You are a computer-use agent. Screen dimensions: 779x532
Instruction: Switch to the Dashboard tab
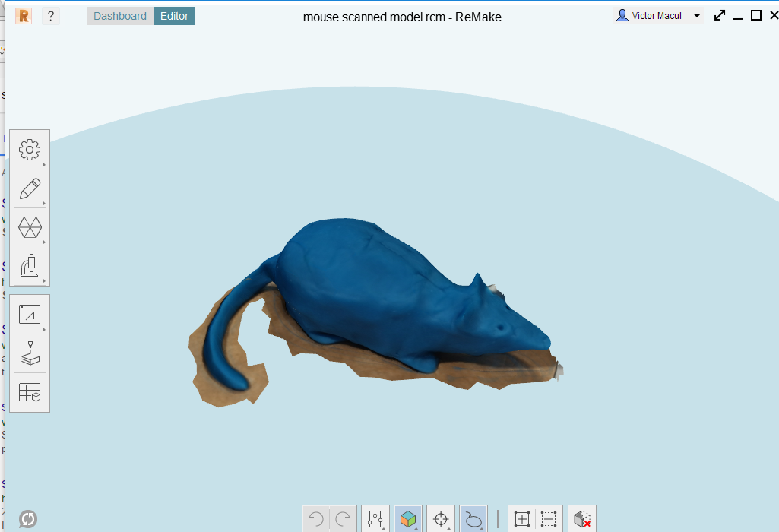coord(120,16)
